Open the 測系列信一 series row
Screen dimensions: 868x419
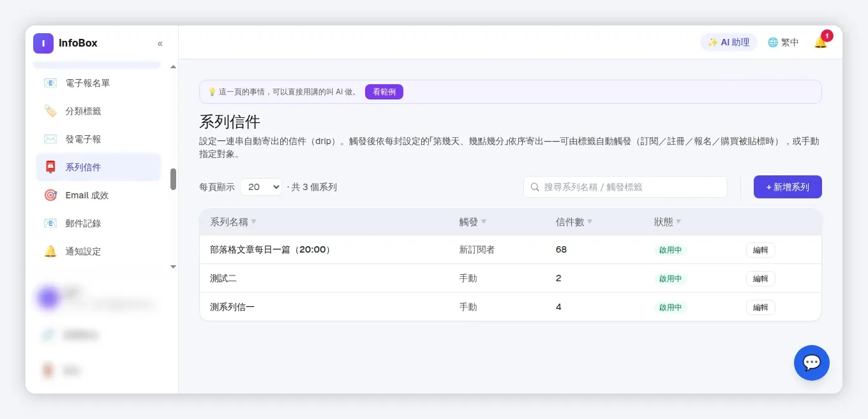click(x=511, y=307)
